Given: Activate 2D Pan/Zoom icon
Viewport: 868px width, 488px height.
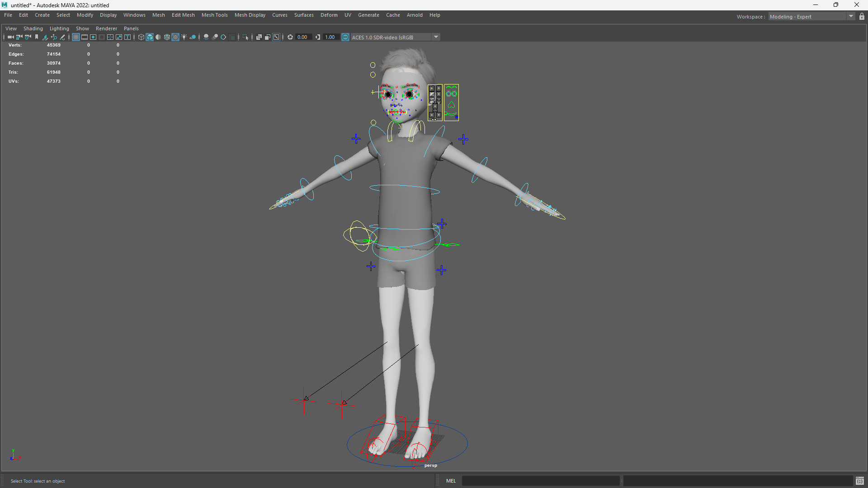Looking at the screenshot, I should tap(54, 37).
